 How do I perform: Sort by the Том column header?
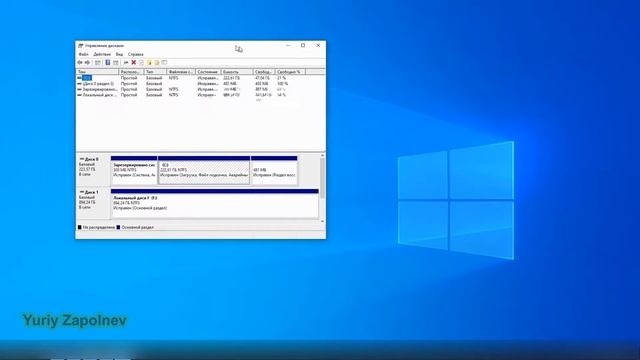click(x=97, y=72)
